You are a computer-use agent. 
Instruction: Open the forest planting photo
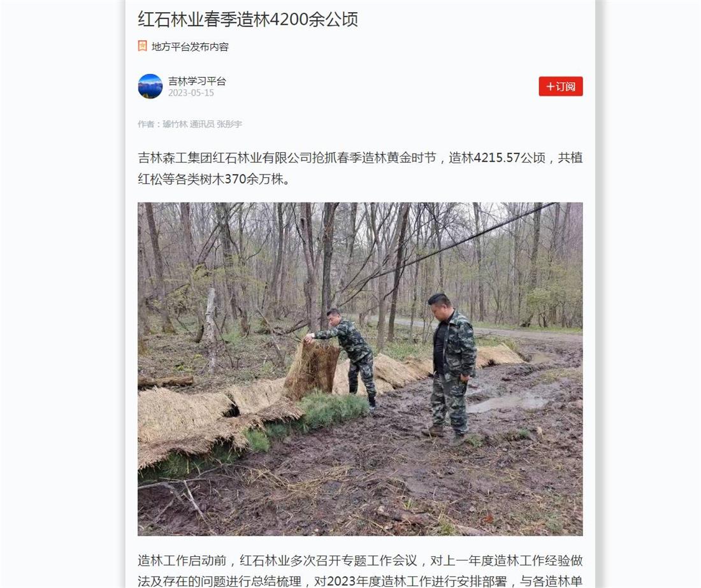click(360, 369)
